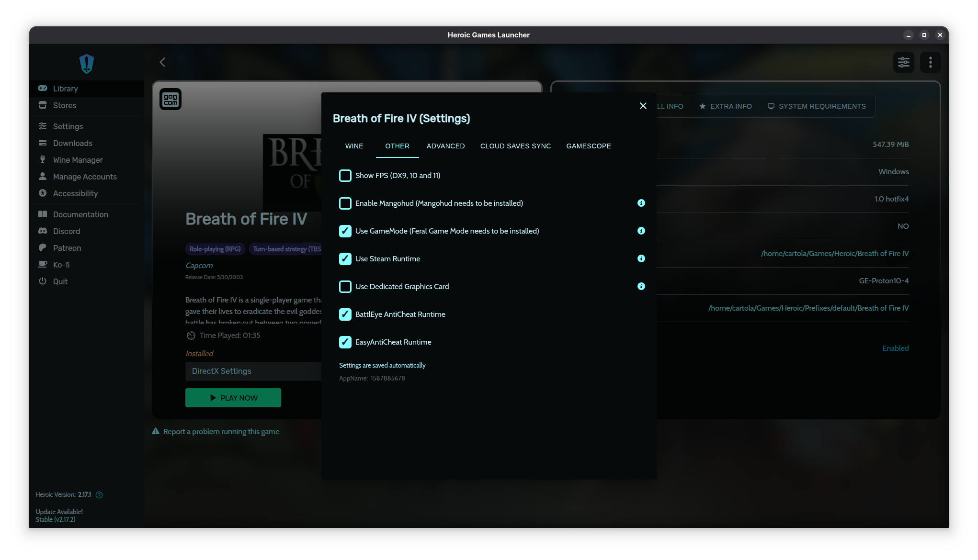
Task: Click the Patreon logo icon
Action: pos(43,247)
